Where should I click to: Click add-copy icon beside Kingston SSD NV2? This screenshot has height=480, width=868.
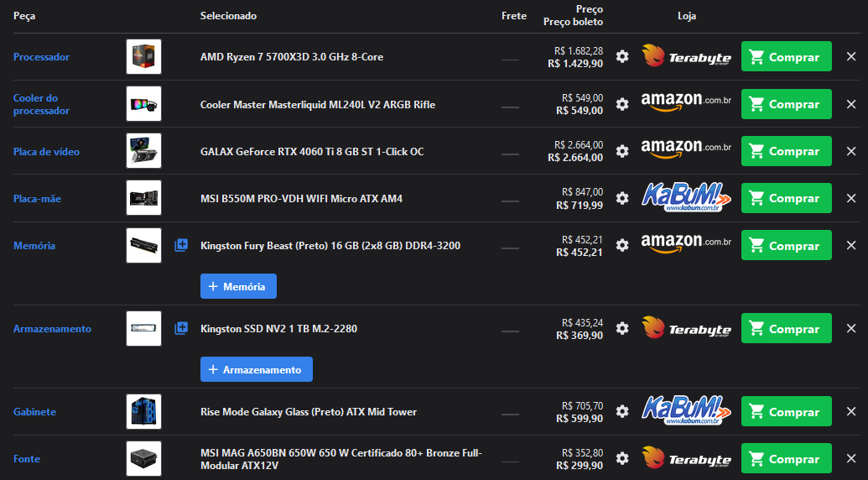181,328
